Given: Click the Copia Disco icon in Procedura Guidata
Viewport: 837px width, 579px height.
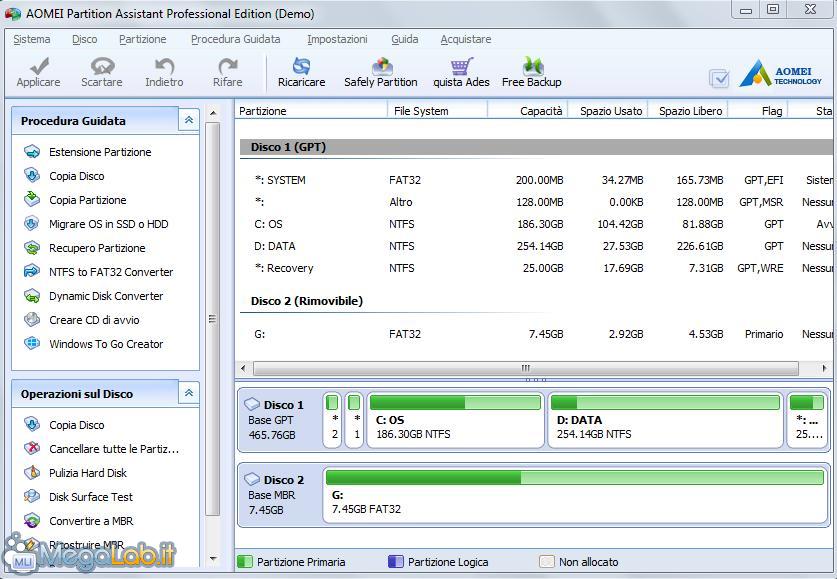Looking at the screenshot, I should 32,176.
